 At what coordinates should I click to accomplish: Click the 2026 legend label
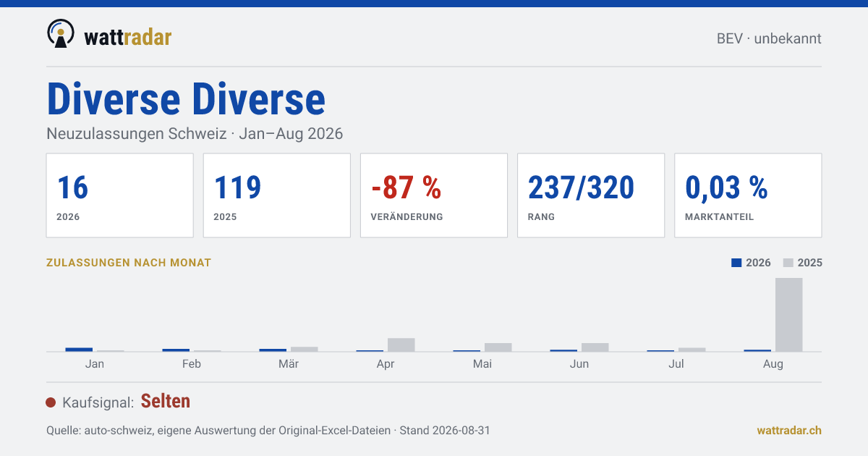758,263
